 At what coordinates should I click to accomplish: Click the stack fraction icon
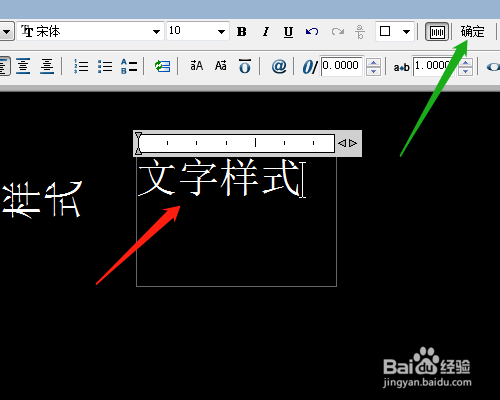click(x=360, y=32)
